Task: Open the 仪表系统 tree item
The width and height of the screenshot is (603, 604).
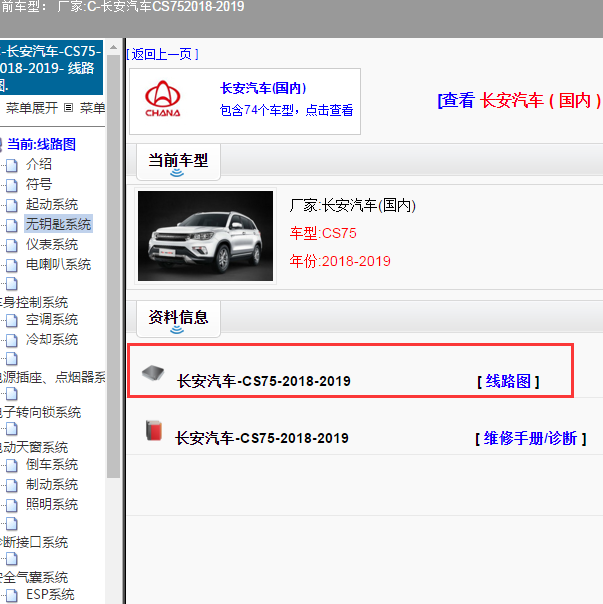Action: coord(52,245)
